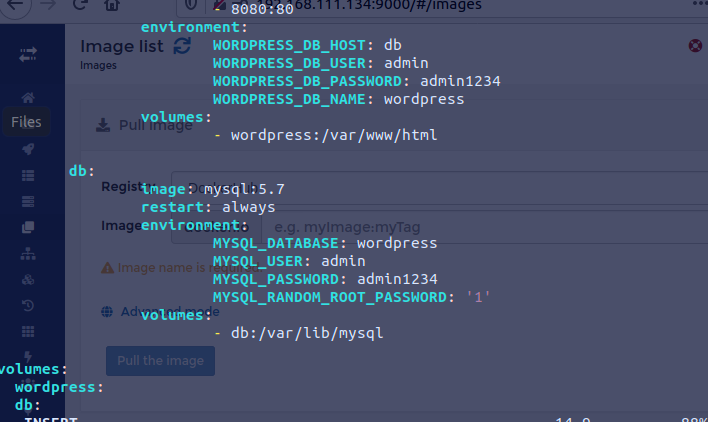Click the MYSQL_USER: admin line
This screenshot has width=708, height=422.
289,261
